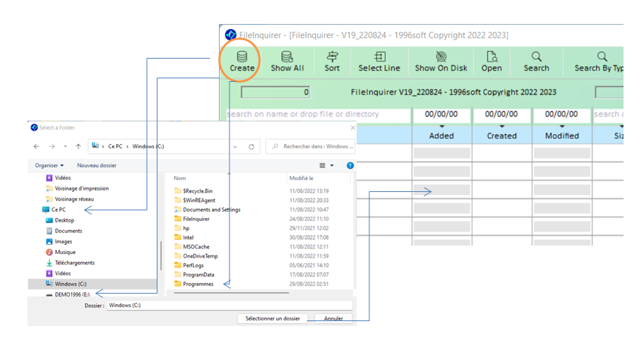The width and height of the screenshot is (644, 355).
Task: Click the Created date filter field
Action: click(501, 114)
